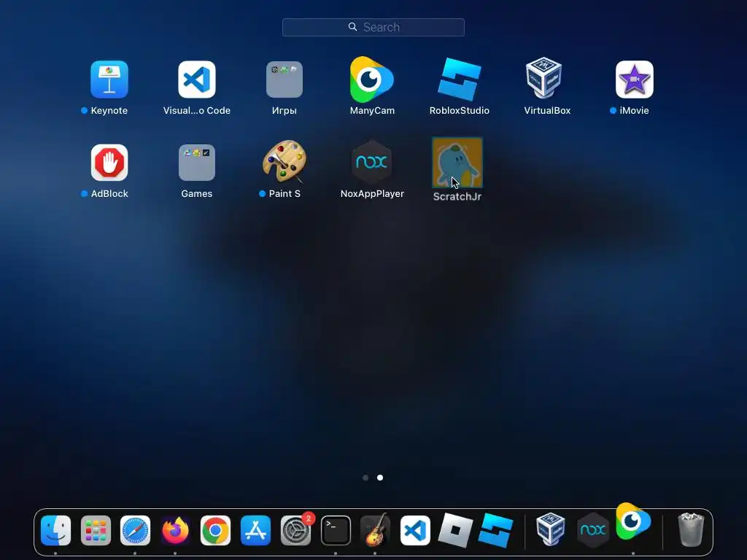Launch the AdBlock app
This screenshot has width=747, height=560.
[x=109, y=163]
